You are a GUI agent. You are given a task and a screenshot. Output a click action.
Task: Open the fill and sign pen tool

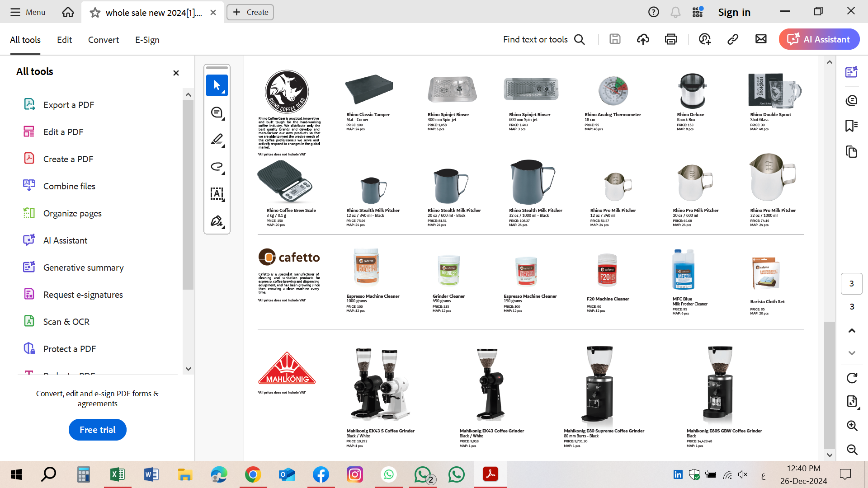(217, 221)
